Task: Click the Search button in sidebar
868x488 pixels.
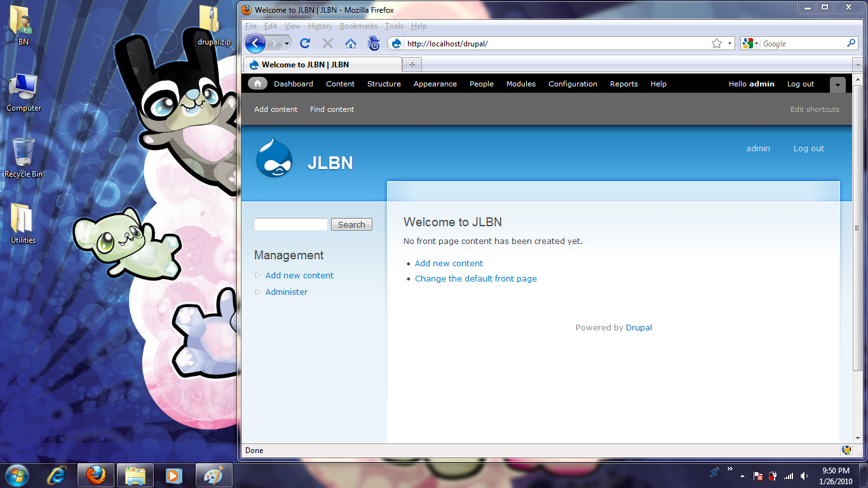Action: coord(351,224)
